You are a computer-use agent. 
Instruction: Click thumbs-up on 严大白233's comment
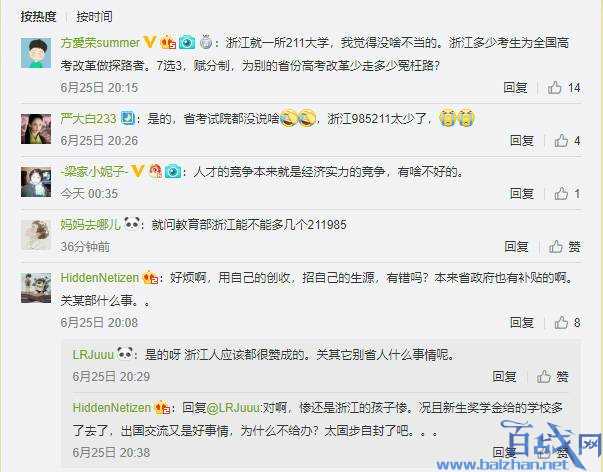[x=561, y=141]
